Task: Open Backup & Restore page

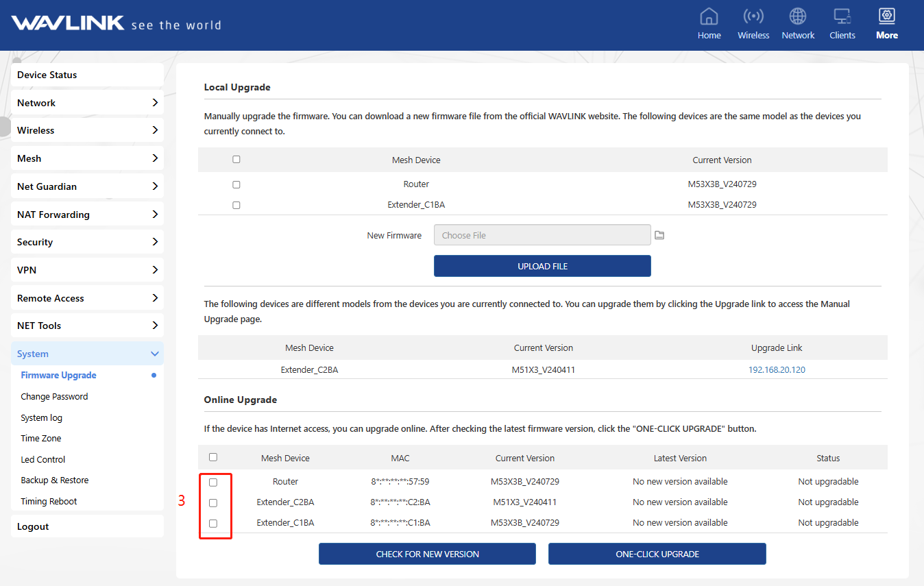Action: coord(55,480)
